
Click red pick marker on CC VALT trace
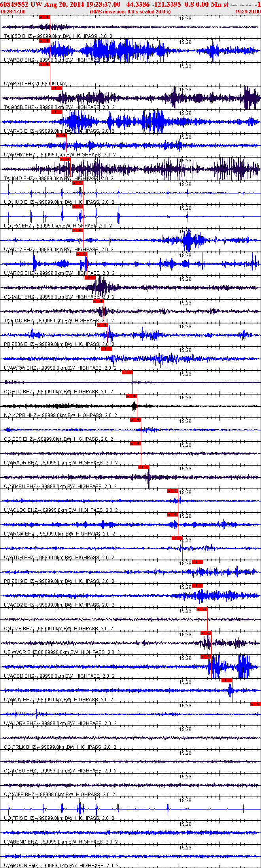90,278
